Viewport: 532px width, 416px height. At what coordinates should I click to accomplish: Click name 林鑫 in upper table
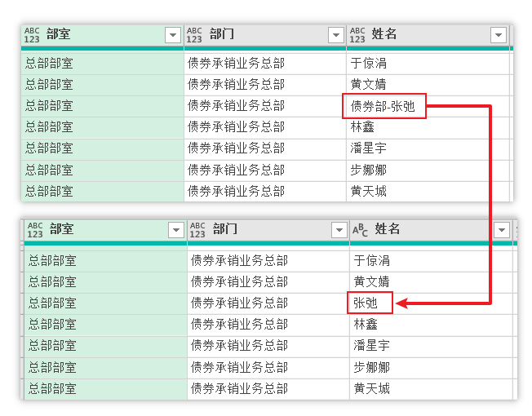tap(362, 127)
